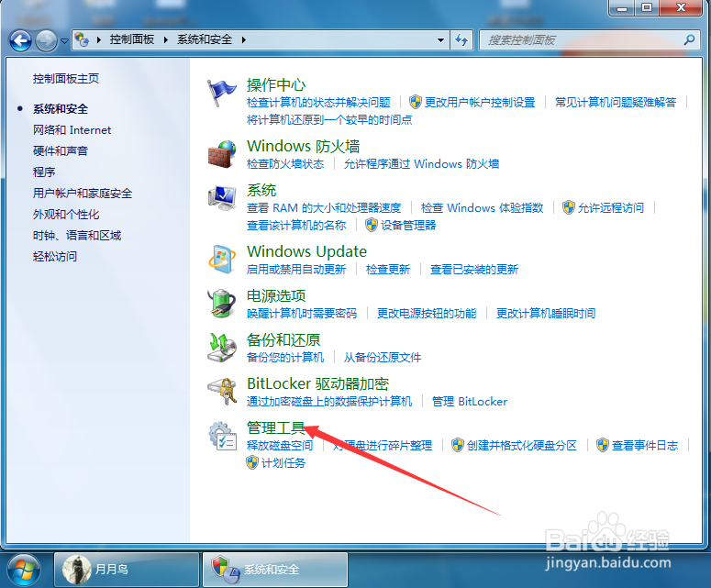Click 更改计算机睡眠时间 link

point(546,314)
